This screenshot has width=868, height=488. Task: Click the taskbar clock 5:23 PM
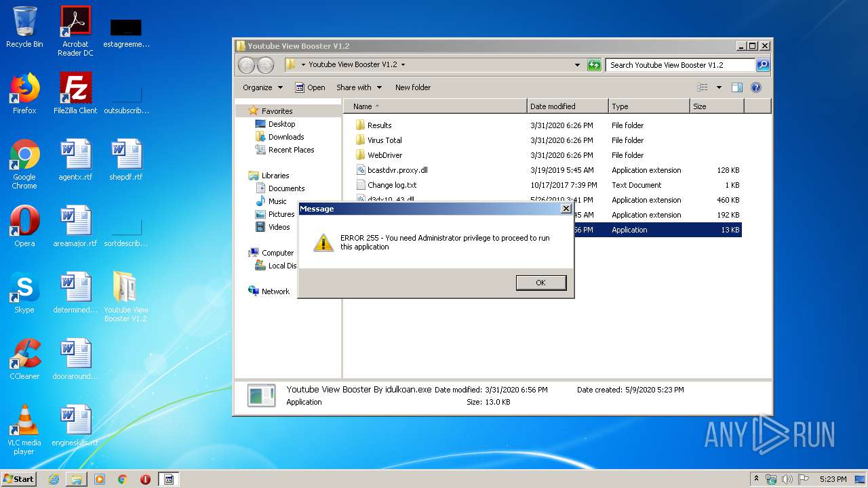[833, 479]
